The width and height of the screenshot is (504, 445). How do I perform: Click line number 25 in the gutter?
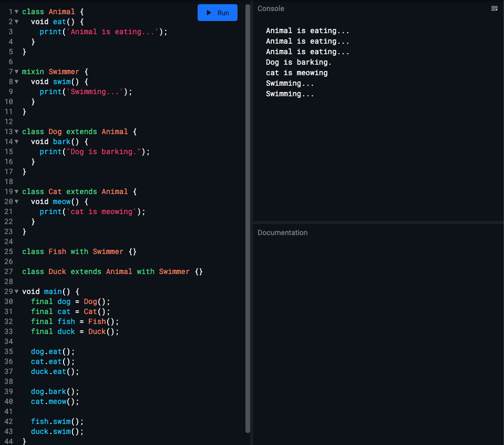tap(9, 251)
